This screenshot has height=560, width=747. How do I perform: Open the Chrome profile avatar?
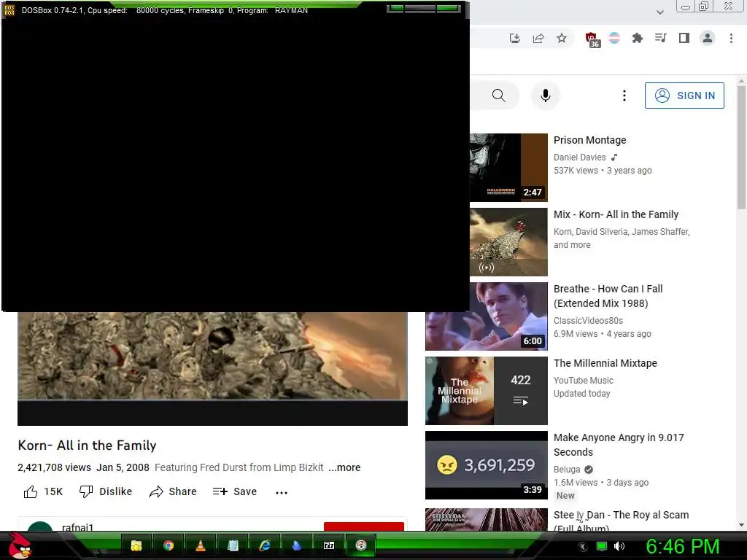[708, 38]
